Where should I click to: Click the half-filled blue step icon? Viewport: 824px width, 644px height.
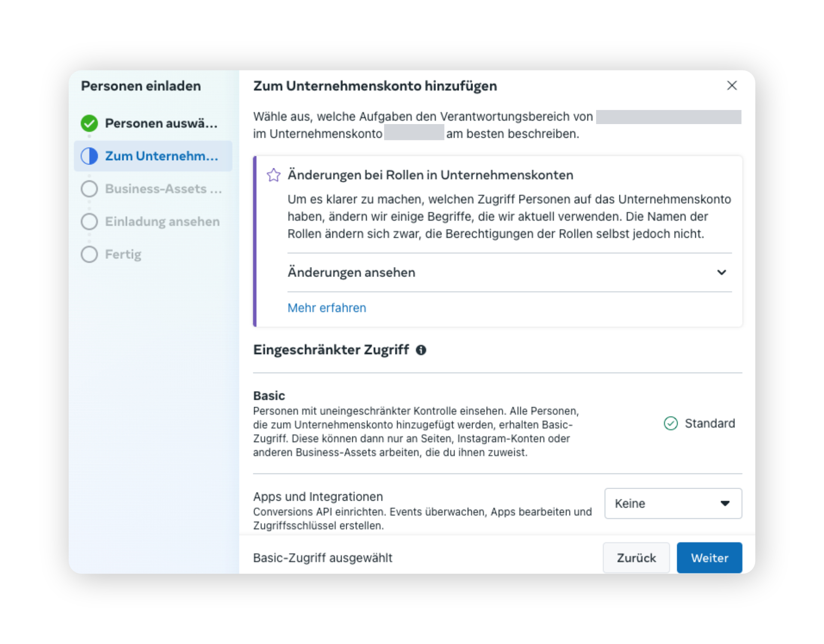89,156
